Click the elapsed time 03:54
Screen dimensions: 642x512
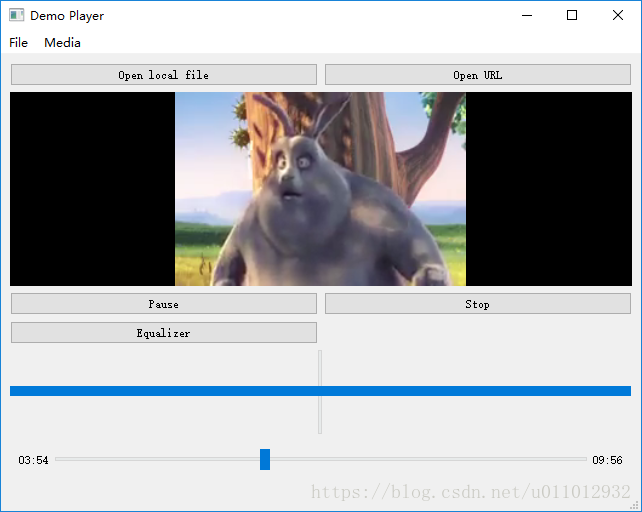33,460
